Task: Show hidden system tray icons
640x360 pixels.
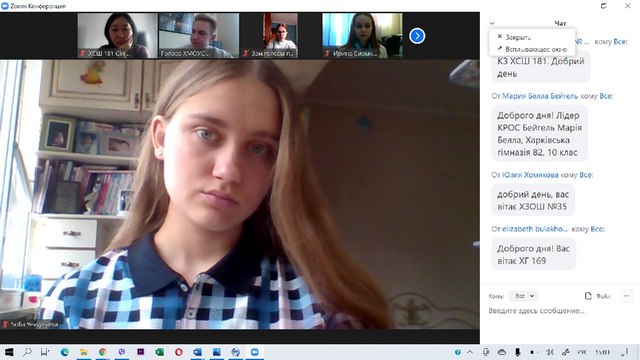Action: (x=470, y=352)
